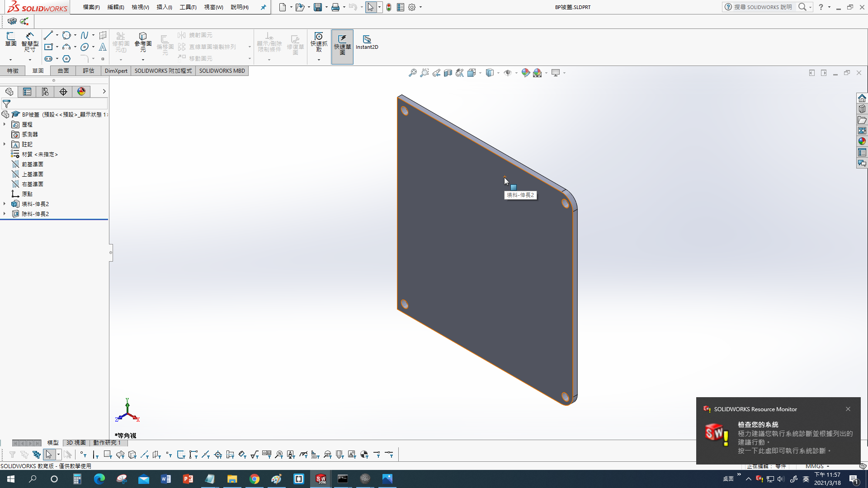Pick the Spline sketch tool

[x=85, y=35]
